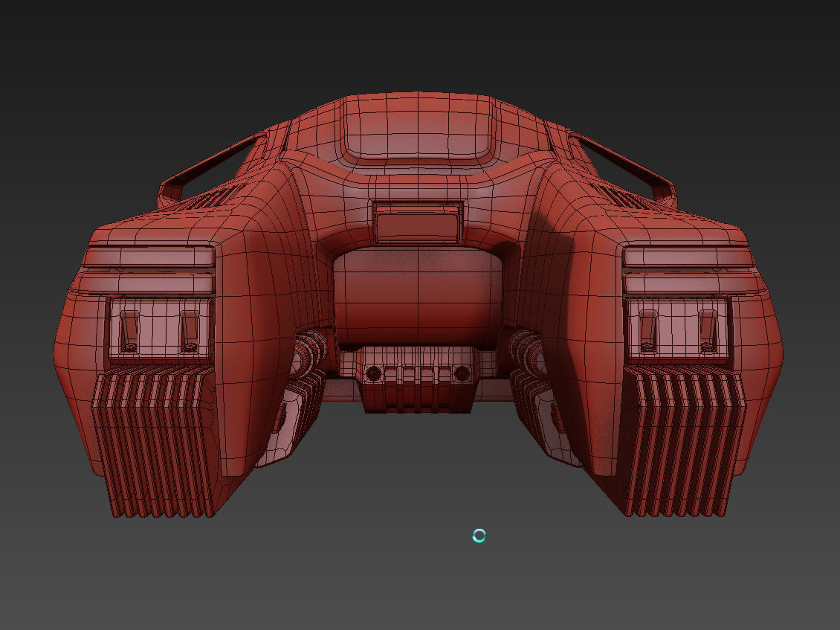Select the right finned radiator grille of the vehicle
This screenshot has width=840, height=630.
tap(684, 443)
